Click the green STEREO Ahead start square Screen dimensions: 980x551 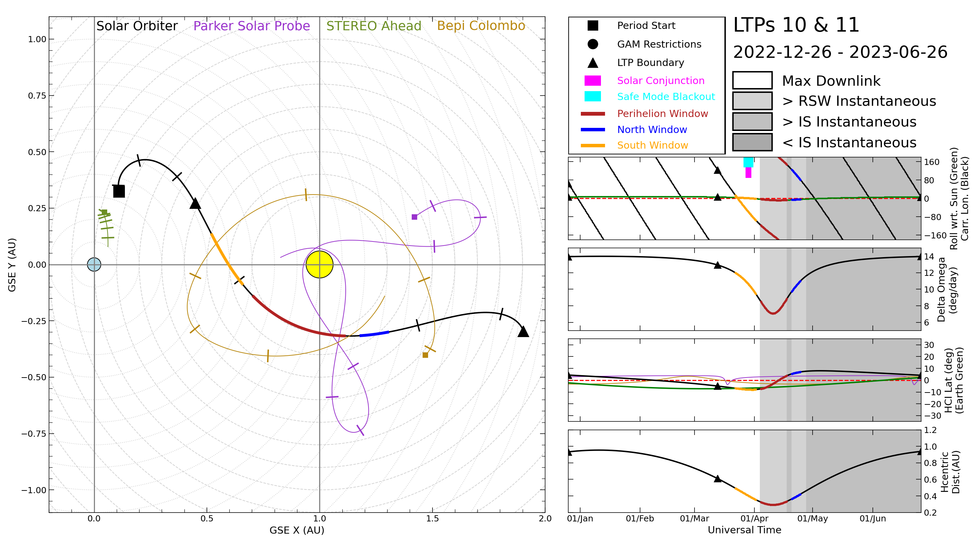click(x=104, y=212)
